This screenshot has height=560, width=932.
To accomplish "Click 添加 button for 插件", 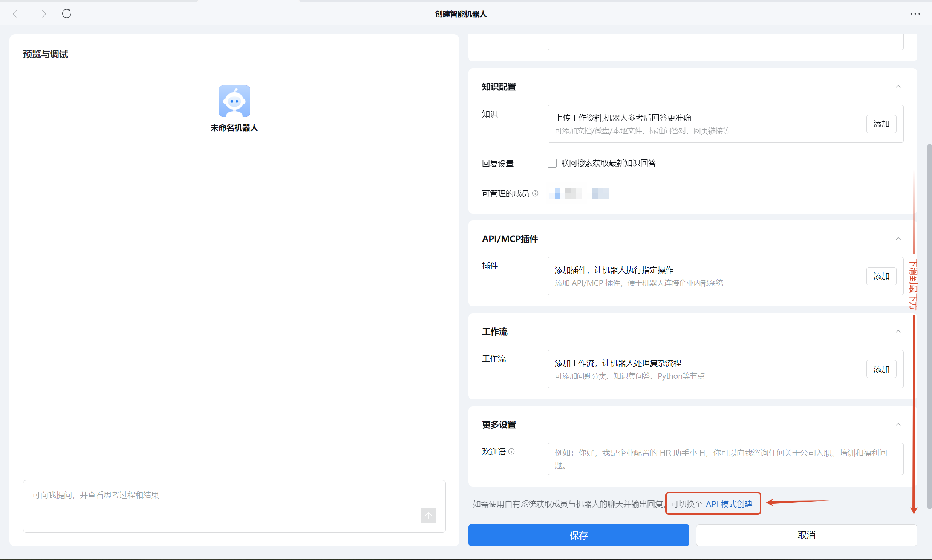I will tap(881, 276).
